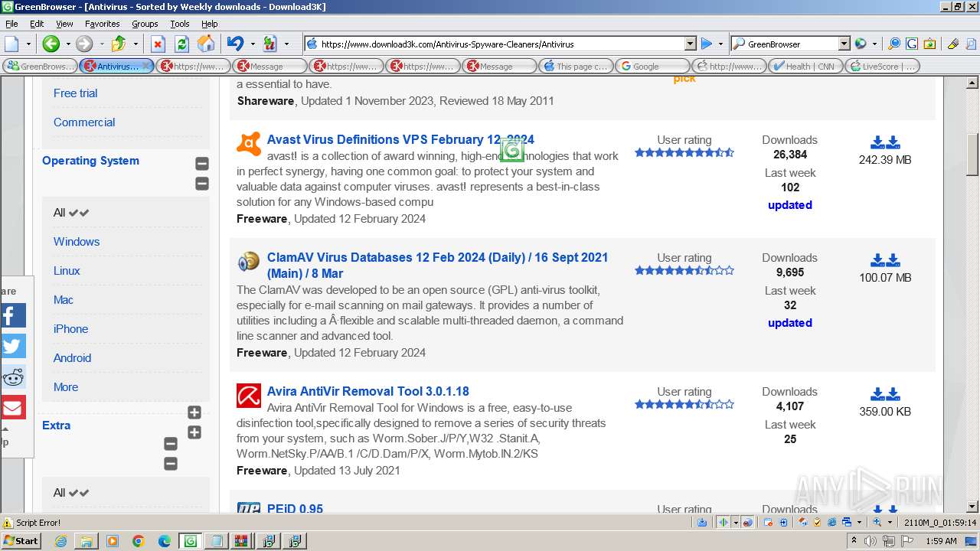Open the Go button dropdown arrow
980x551 pixels.
point(720,44)
